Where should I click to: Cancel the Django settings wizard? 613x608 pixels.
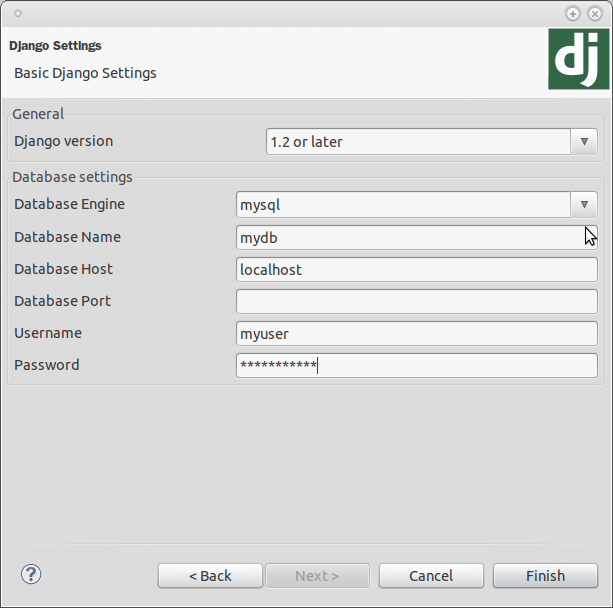431,576
